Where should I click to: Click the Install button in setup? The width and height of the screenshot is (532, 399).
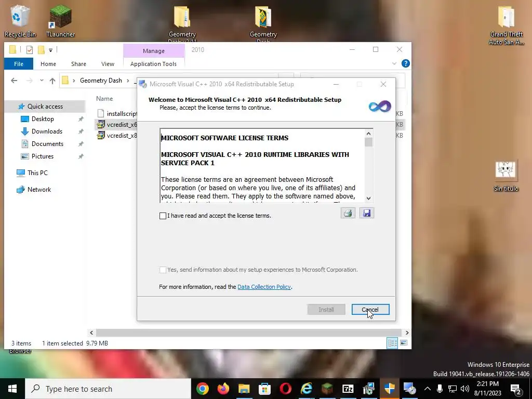coord(326,310)
